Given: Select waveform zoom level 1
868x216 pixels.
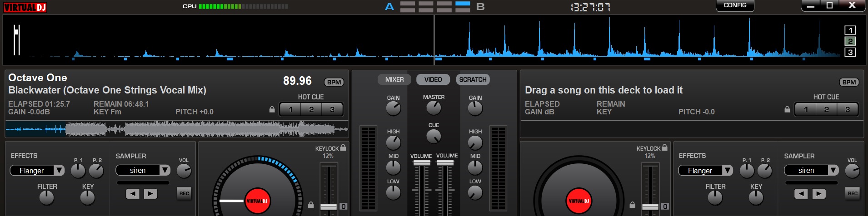Looking at the screenshot, I should point(850,30).
